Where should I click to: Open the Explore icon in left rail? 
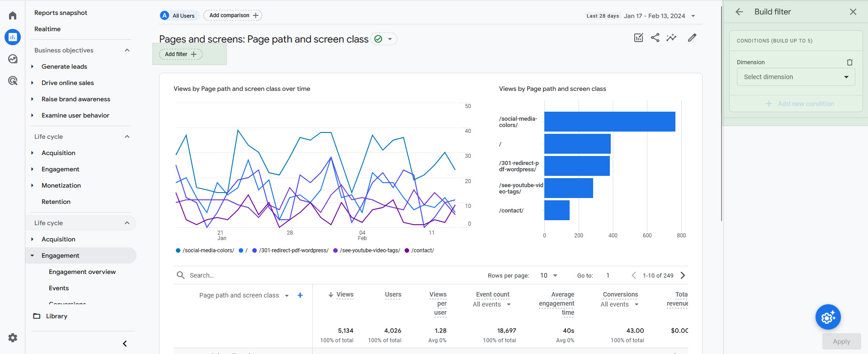(x=13, y=59)
